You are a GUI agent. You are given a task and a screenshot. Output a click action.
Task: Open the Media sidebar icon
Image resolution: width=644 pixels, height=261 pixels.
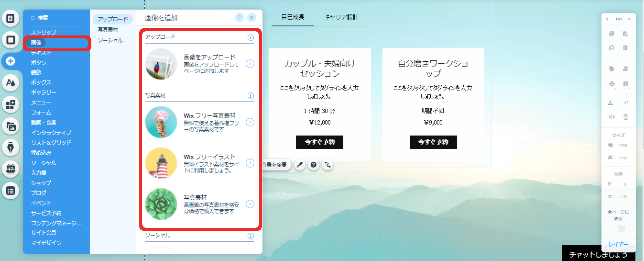coord(10,126)
